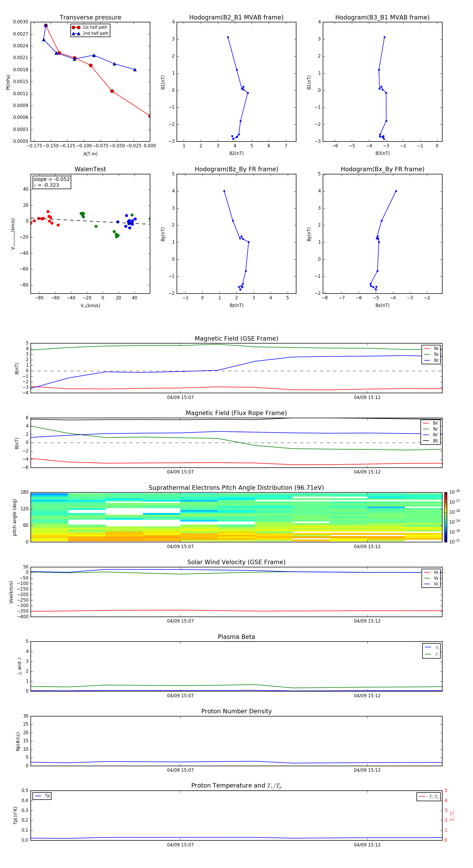Click the 180 tick on pitch angle axis
This screenshot has width=473, height=868.
point(25,493)
